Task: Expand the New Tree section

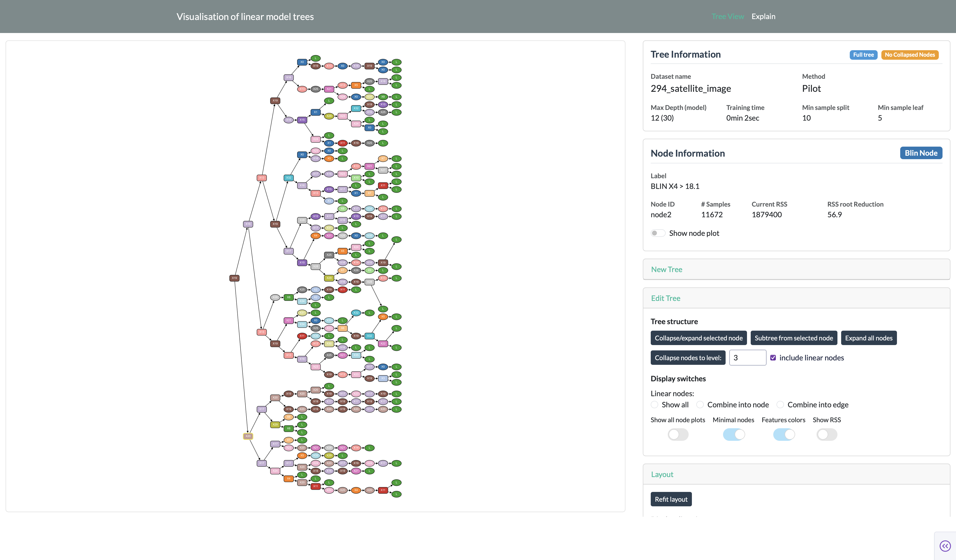Action: (x=796, y=269)
